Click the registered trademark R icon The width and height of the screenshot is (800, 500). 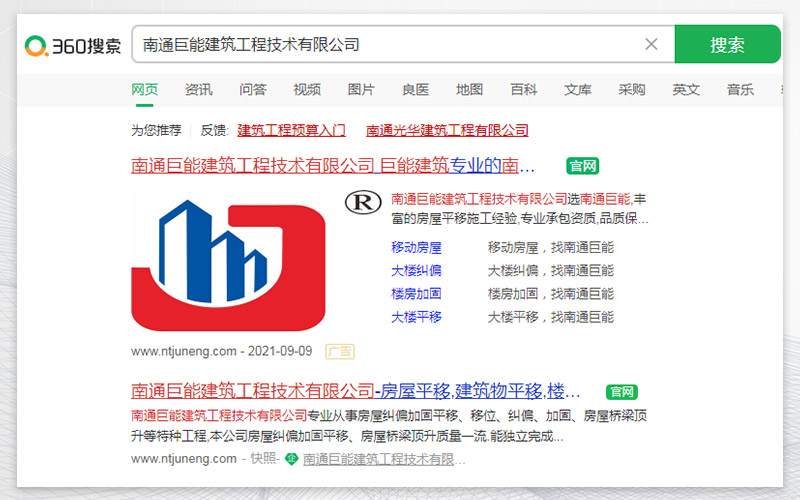click(363, 203)
